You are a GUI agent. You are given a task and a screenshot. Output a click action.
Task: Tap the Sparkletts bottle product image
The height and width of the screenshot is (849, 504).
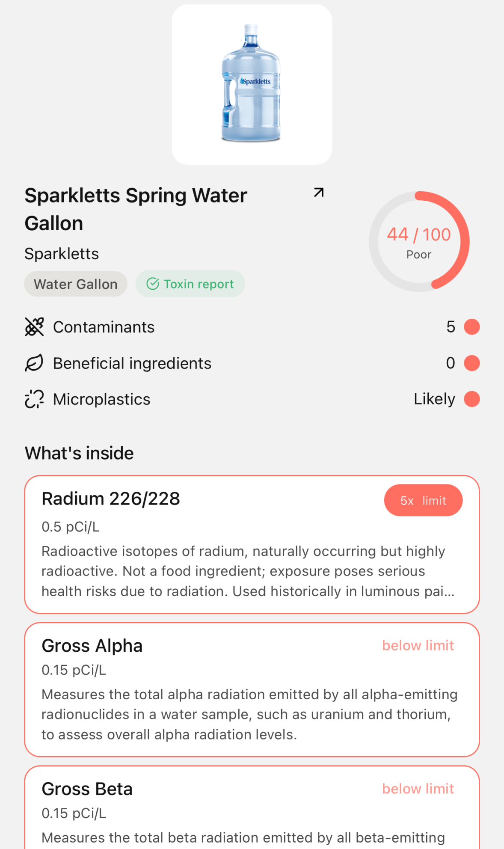coord(252,84)
